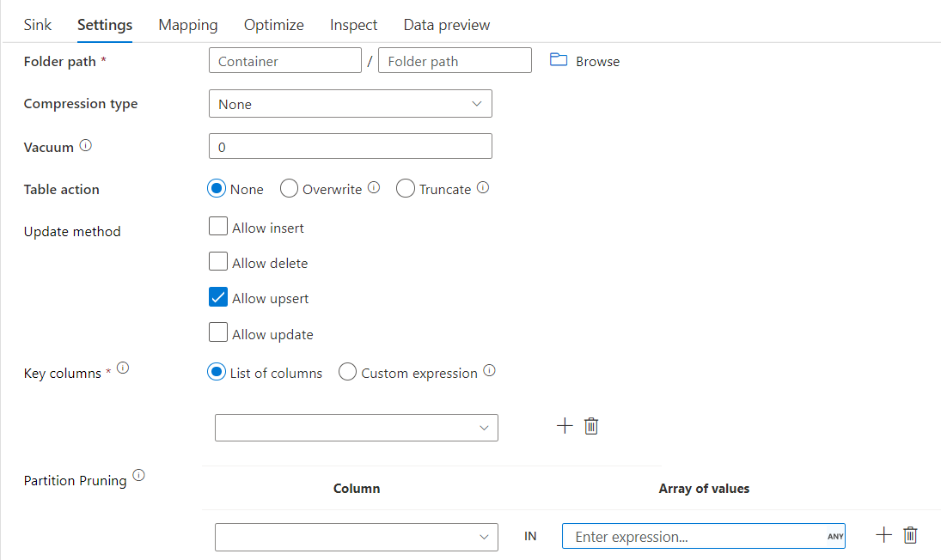Image resolution: width=941 pixels, height=560 pixels.
Task: Click the Partition Pruning info icon
Action: pos(138,474)
